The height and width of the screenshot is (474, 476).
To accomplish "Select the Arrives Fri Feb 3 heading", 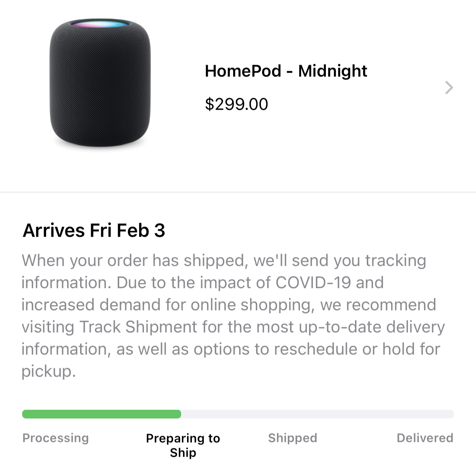I will click(94, 230).
